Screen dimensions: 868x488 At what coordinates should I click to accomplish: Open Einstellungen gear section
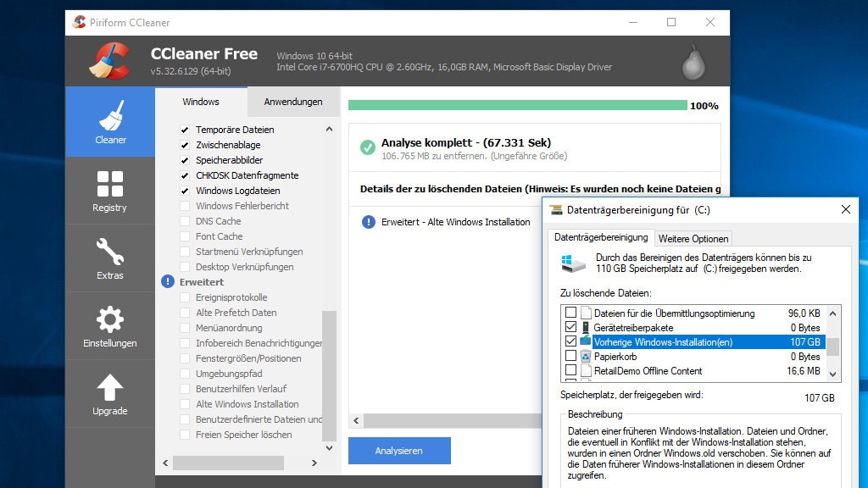110,326
